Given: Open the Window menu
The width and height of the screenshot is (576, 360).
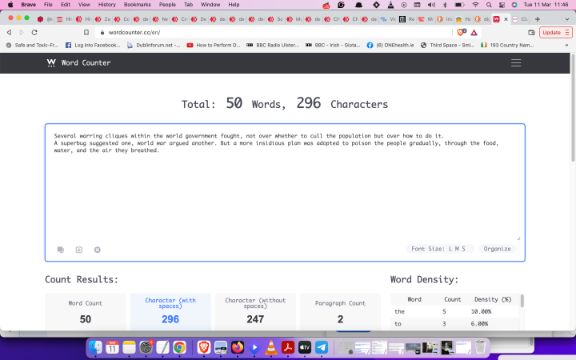Looking at the screenshot, I should [210, 5].
